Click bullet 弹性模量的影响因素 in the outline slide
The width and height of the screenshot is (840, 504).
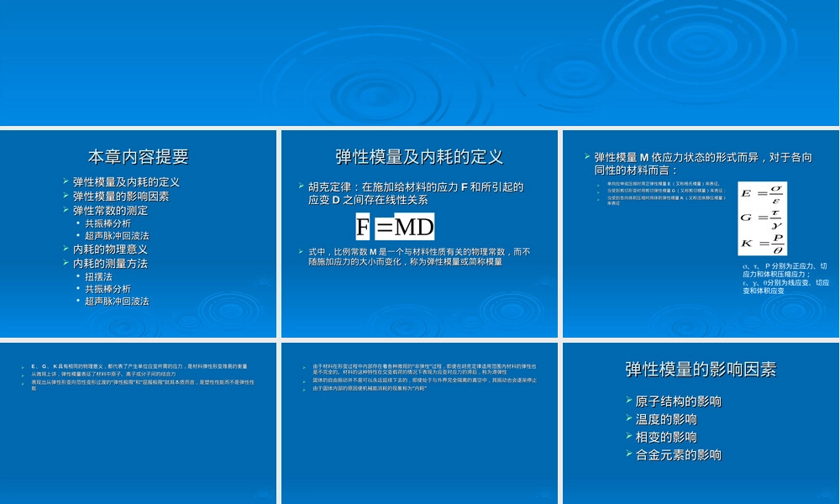(x=120, y=197)
